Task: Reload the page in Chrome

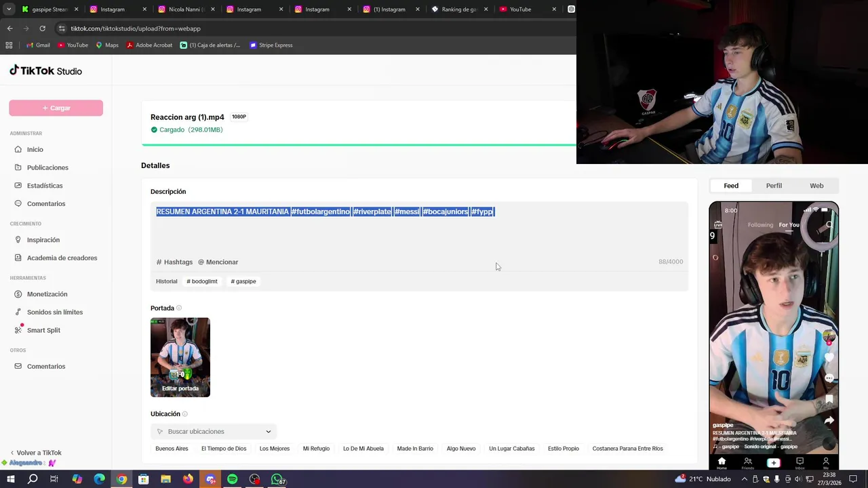Action: 42,28
